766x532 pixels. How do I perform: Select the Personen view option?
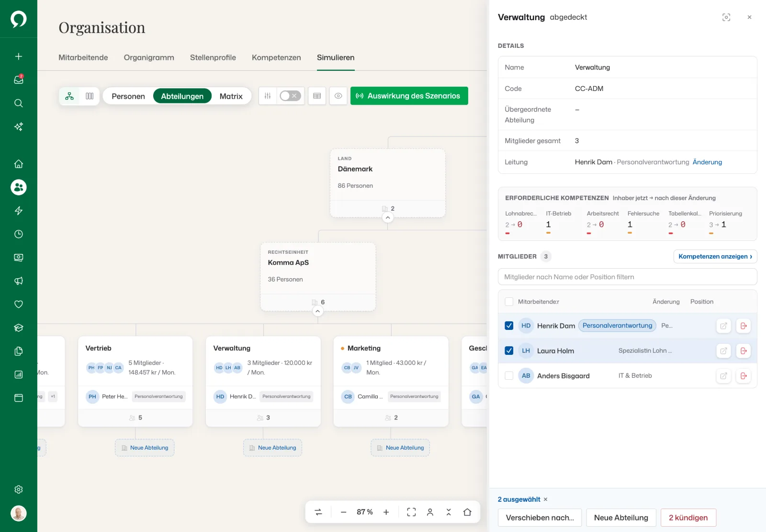128,96
